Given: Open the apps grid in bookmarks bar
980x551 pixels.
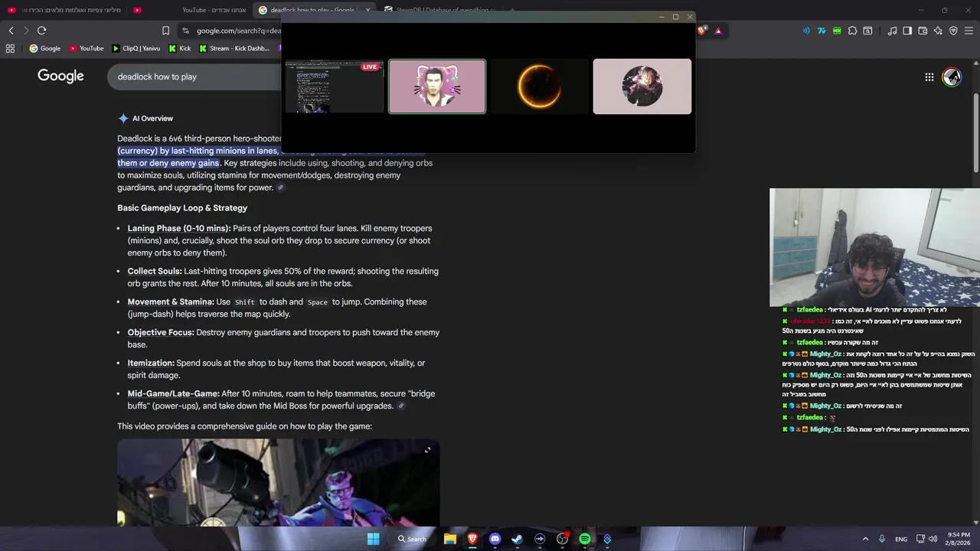Looking at the screenshot, I should tap(10, 48).
